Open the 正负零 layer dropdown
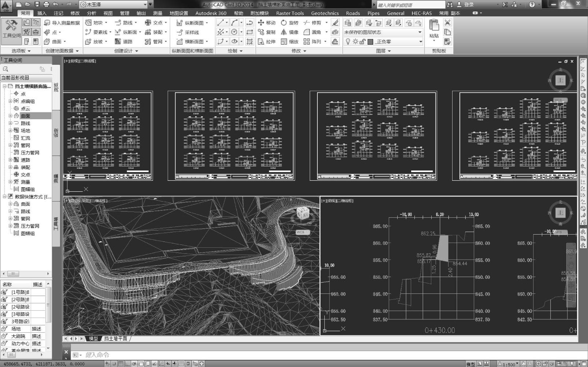Screen dimensions: 588x367 (x=383, y=42)
